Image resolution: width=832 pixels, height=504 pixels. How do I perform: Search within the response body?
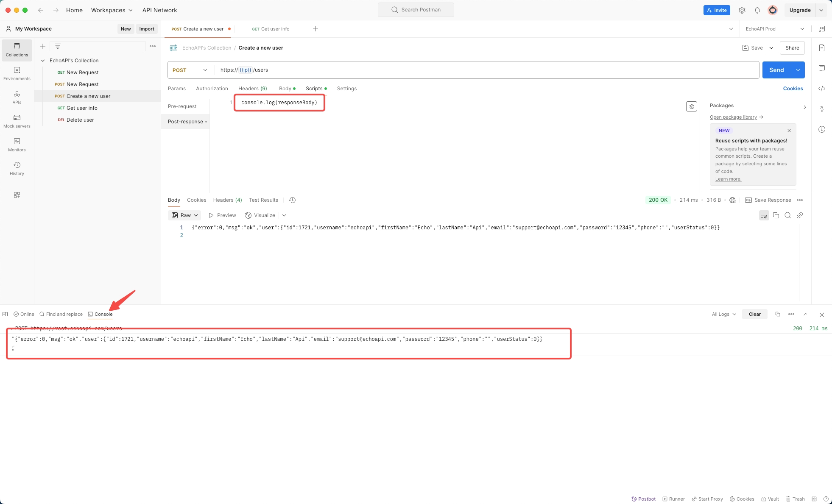788,215
